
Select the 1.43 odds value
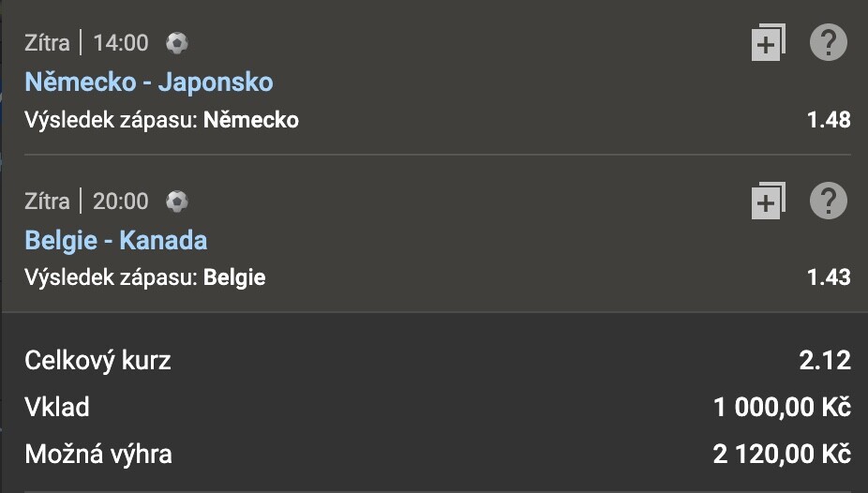coord(829,277)
